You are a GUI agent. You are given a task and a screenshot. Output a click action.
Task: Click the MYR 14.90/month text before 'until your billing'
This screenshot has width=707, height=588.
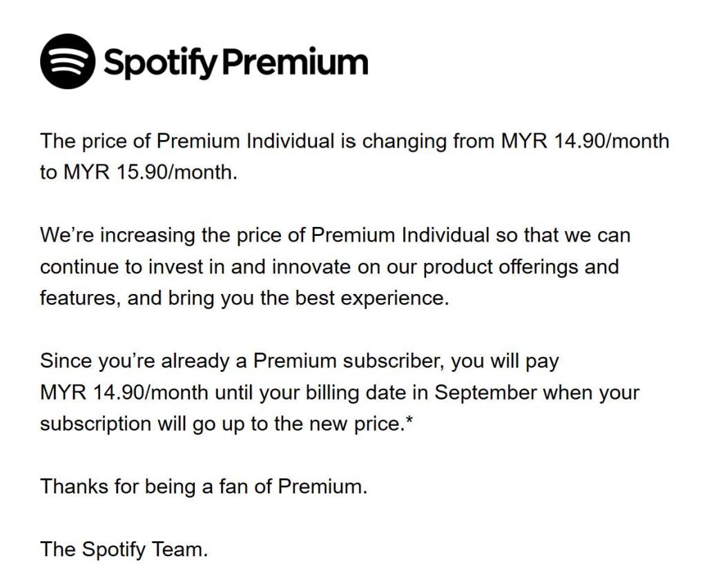click(x=124, y=393)
